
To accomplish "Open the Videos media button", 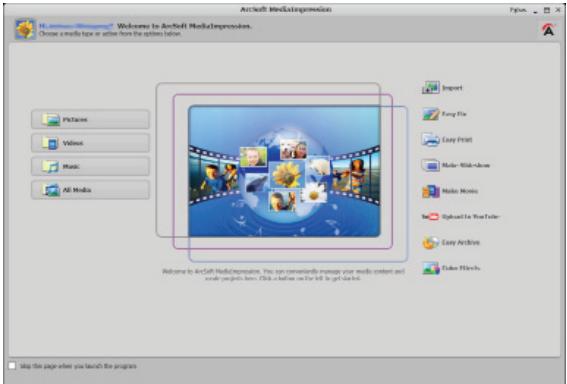I will [90, 143].
